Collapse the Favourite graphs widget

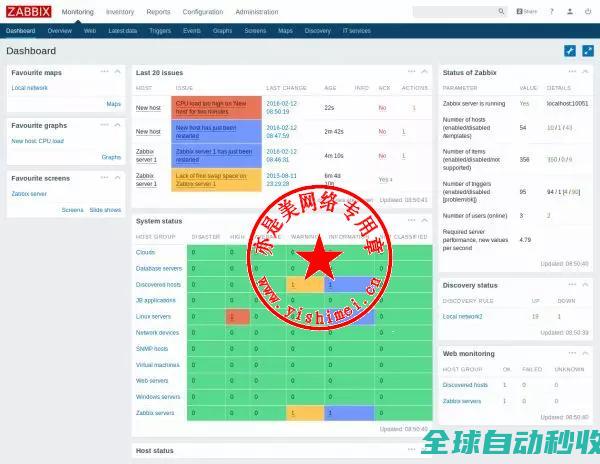click(x=119, y=125)
